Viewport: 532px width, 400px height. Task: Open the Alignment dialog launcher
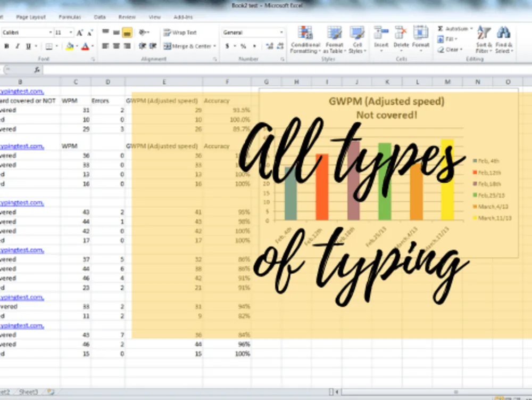215,60
